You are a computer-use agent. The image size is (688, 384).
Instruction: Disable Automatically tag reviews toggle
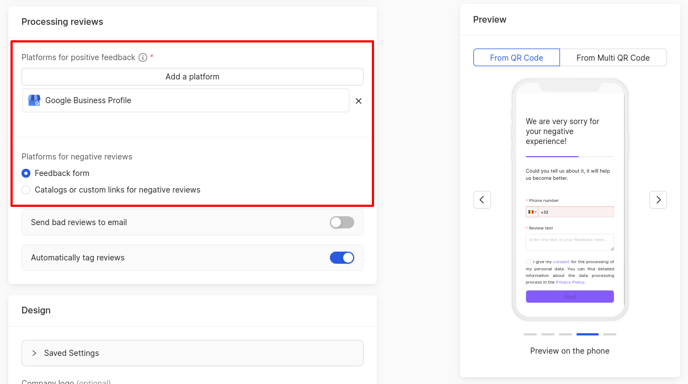pyautogui.click(x=342, y=258)
